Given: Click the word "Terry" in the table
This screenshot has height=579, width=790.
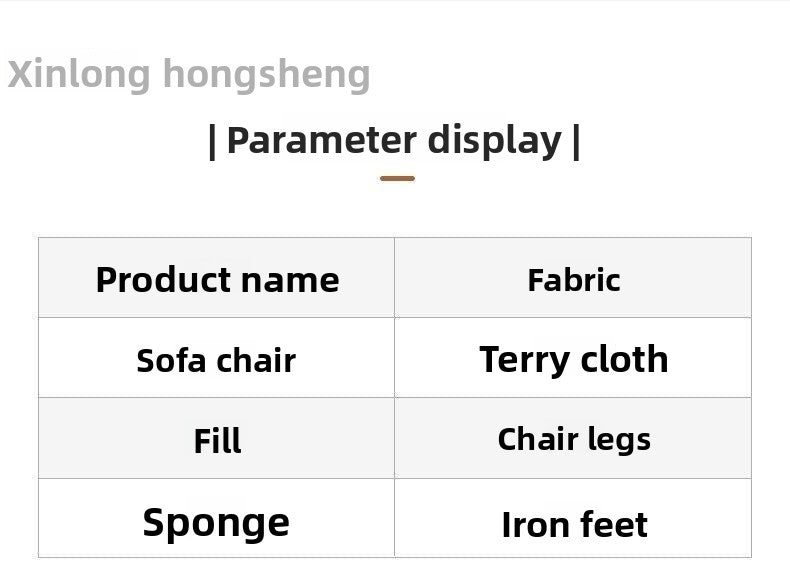Looking at the screenshot, I should (x=522, y=360).
